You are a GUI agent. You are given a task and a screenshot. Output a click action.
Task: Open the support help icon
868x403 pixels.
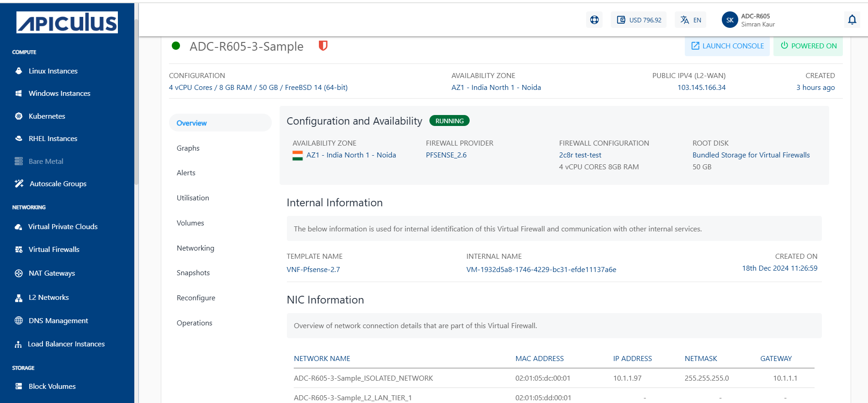pyautogui.click(x=594, y=20)
